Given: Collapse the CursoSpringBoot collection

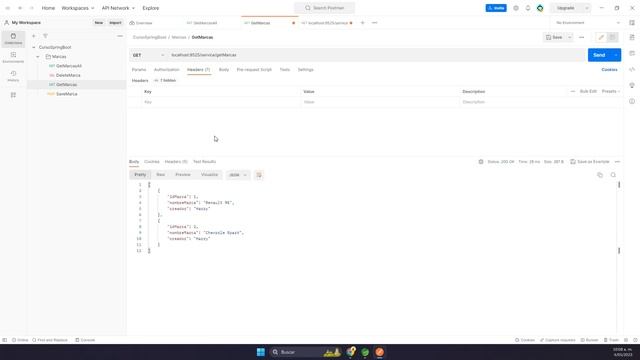Looking at the screenshot, I should (34, 47).
